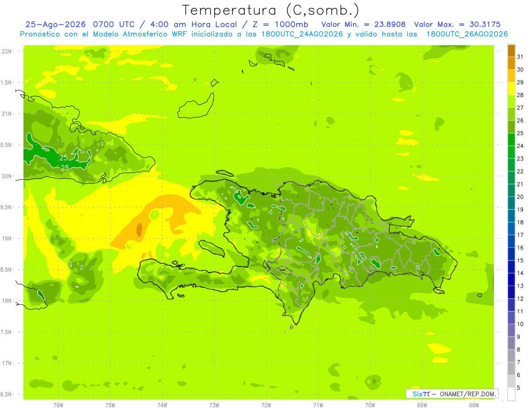Click the '15' label on the color scale
The width and height of the screenshot is (532, 411).
[x=520, y=260]
